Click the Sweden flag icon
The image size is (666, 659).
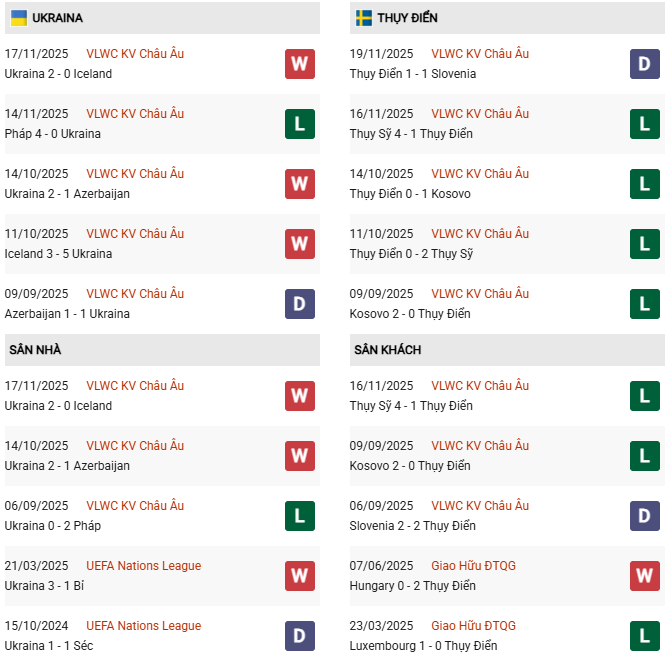click(x=364, y=18)
